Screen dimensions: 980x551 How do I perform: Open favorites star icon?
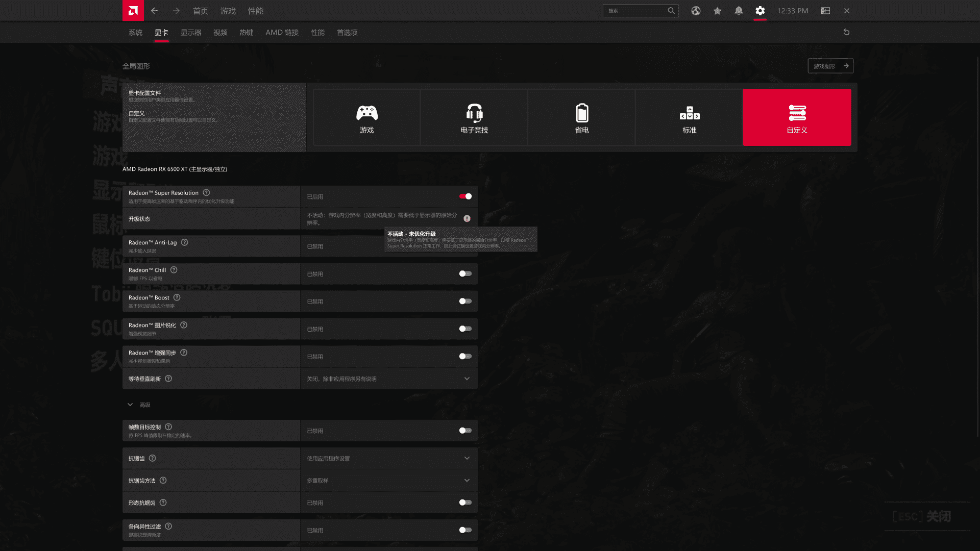pyautogui.click(x=717, y=11)
